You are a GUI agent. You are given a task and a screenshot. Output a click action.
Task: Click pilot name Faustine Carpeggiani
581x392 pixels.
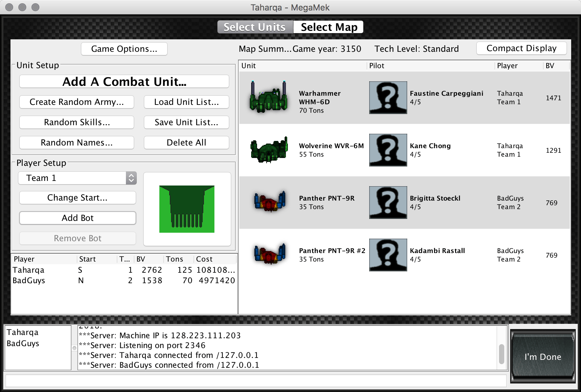pos(447,93)
